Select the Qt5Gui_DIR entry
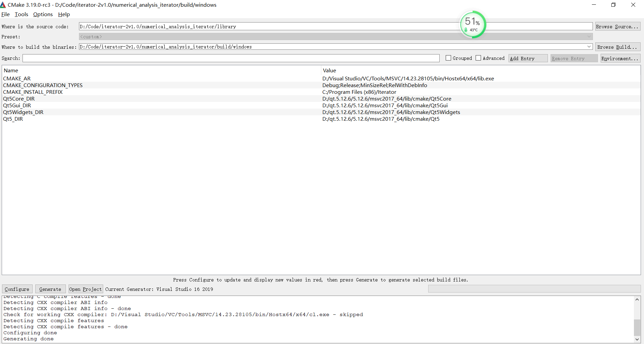 [x=17, y=105]
